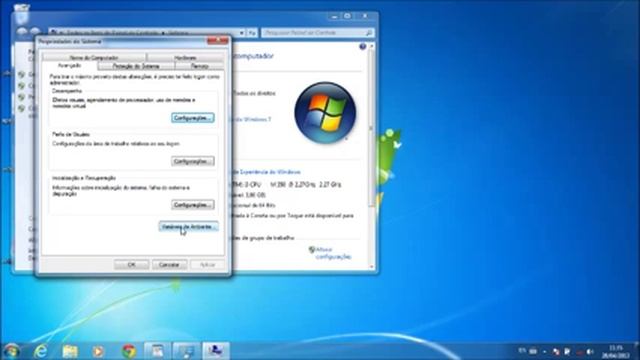Minimize the Control Panel System window
The width and height of the screenshot is (640, 360).
[x=334, y=16]
